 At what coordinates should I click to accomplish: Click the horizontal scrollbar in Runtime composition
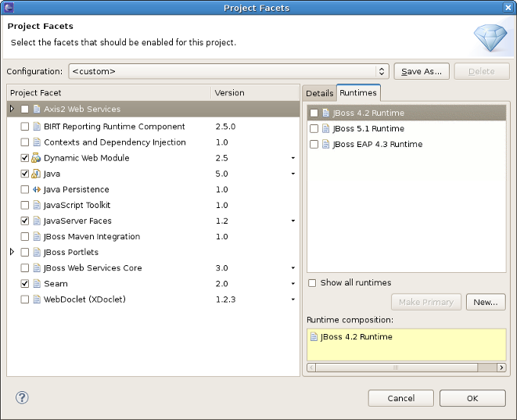(x=404, y=367)
